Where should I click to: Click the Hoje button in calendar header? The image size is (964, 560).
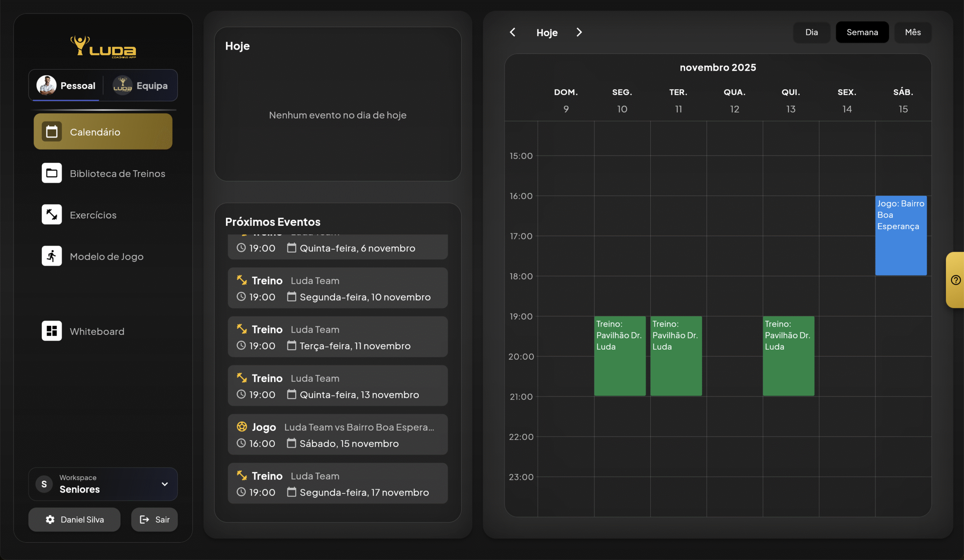click(x=547, y=32)
